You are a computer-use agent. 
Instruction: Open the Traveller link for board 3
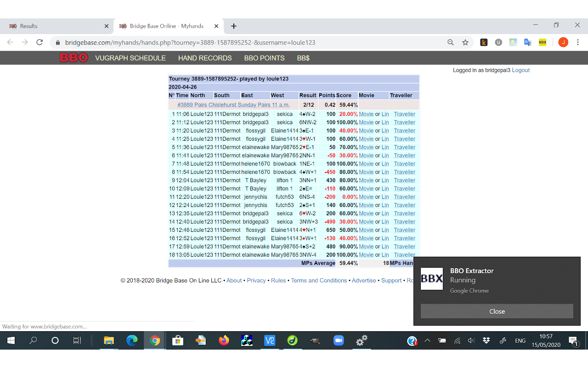pos(405,131)
